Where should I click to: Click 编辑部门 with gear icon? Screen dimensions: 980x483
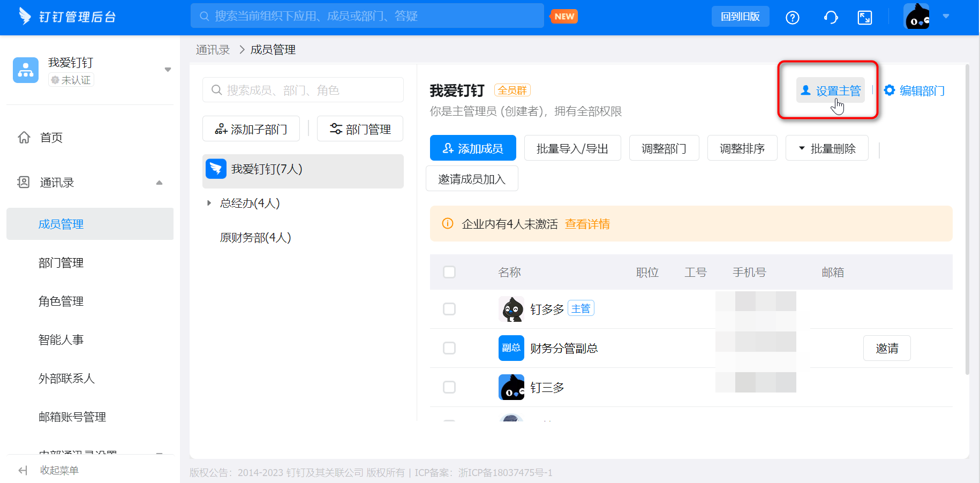coord(914,90)
